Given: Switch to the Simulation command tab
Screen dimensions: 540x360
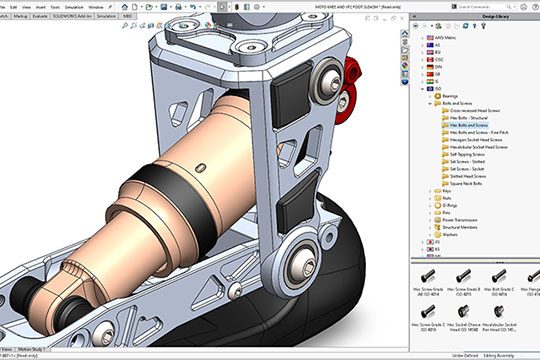Looking at the screenshot, I should click(106, 16).
